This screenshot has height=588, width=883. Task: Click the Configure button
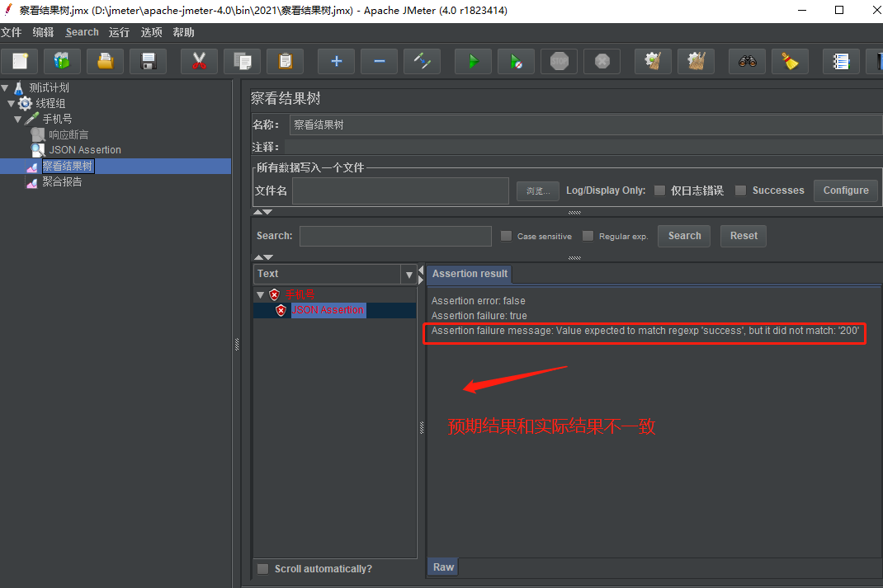[x=846, y=191]
